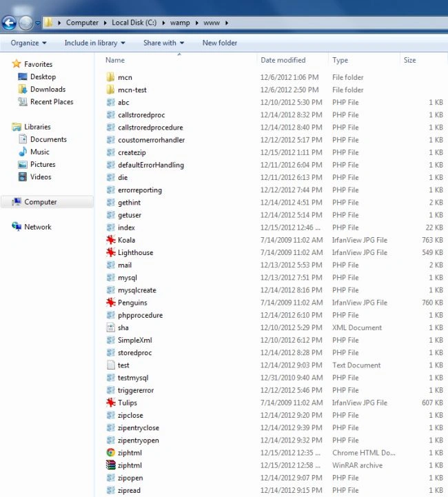The image size is (448, 497).
Task: Select the mcn-test folder icon
Action: 110,90
